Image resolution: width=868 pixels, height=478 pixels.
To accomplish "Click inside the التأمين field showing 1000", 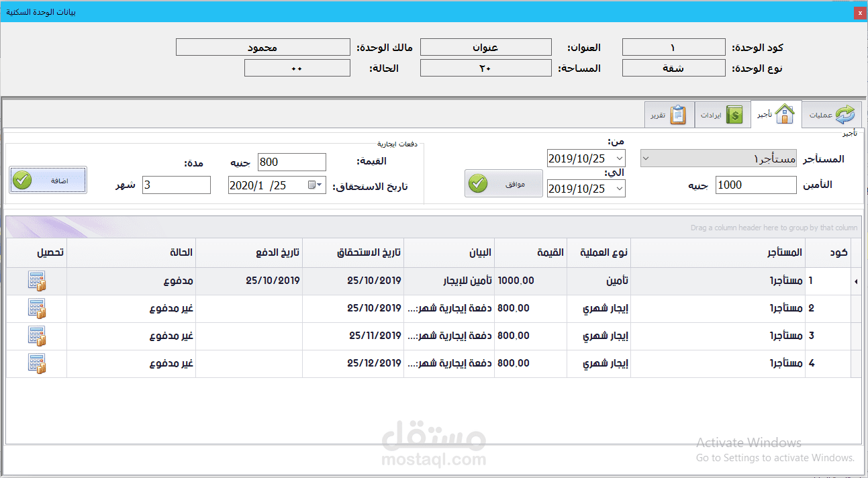I will click(x=755, y=185).
